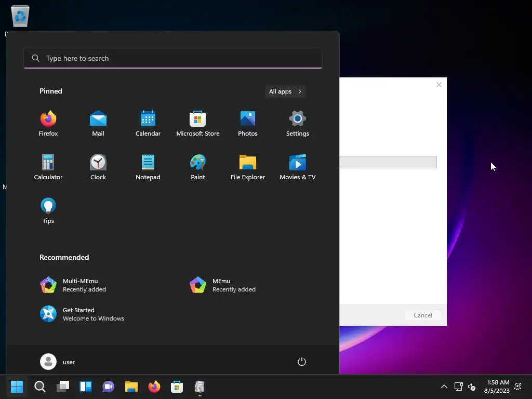Open Widgets on the taskbar
This screenshot has width=532, height=399.
click(x=86, y=387)
